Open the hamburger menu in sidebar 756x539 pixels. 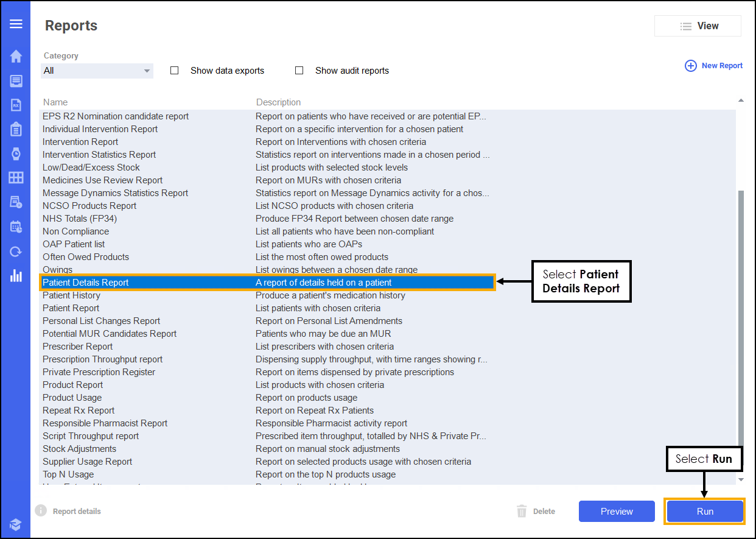pos(16,24)
